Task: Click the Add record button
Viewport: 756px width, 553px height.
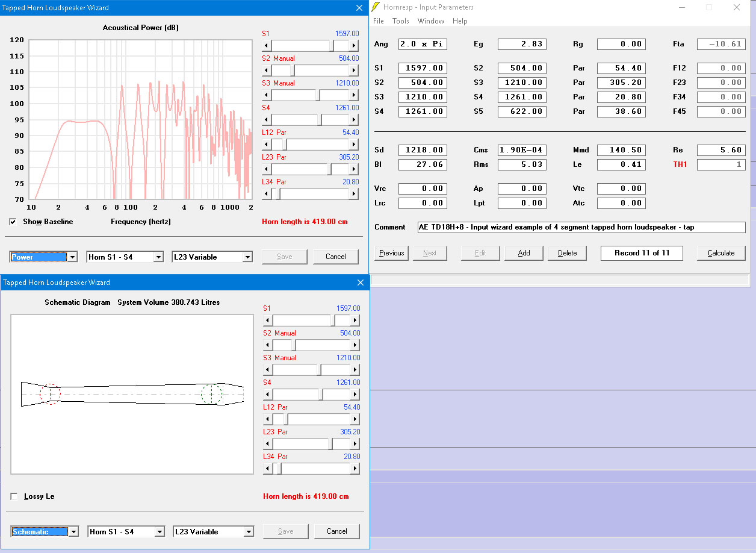Action: 524,253
